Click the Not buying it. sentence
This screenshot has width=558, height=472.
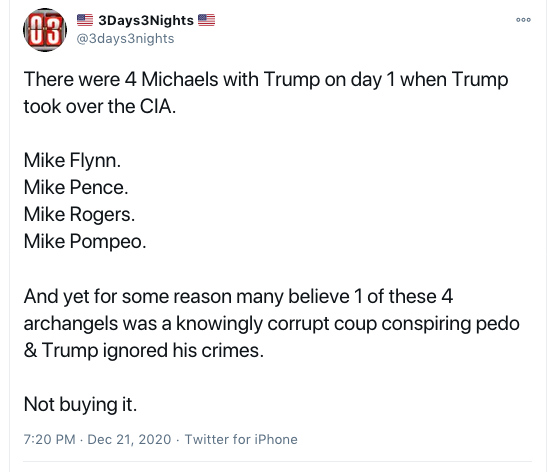[x=80, y=405]
